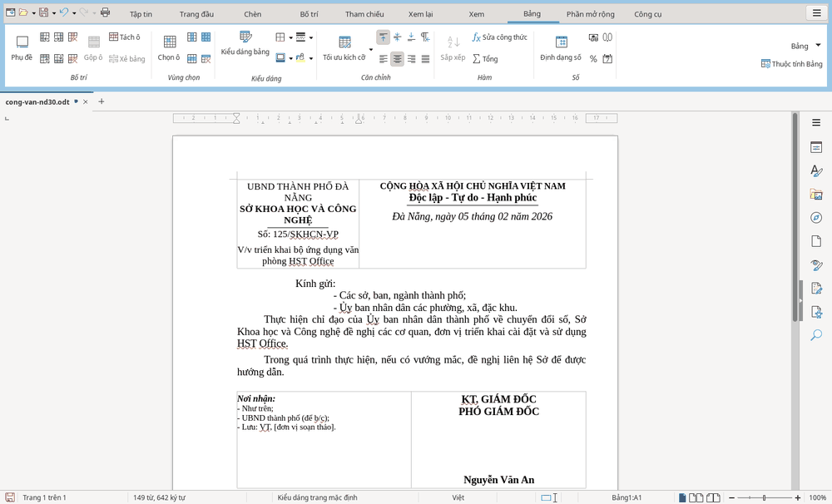Open sidebar Navigator compass icon

(x=816, y=218)
